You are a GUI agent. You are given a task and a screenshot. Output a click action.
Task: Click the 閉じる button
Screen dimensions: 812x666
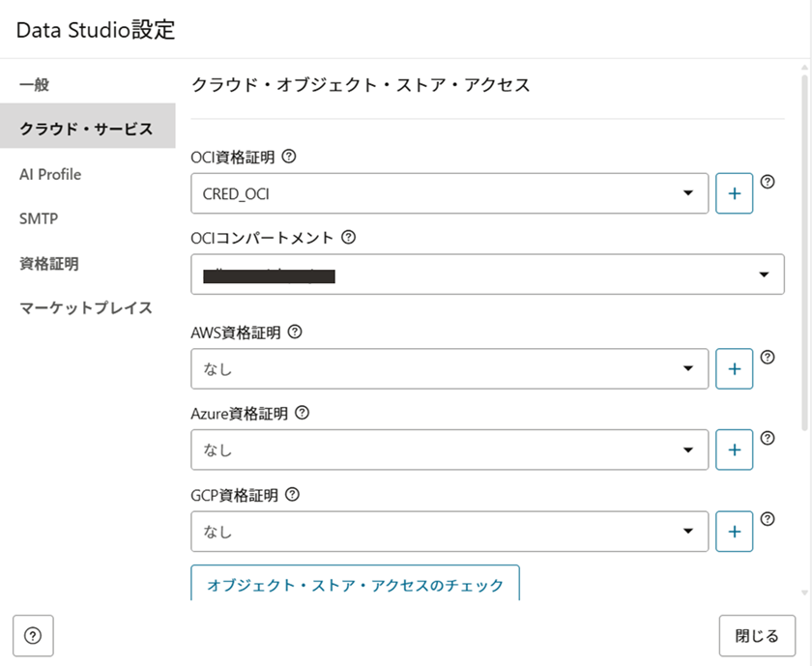(x=757, y=636)
